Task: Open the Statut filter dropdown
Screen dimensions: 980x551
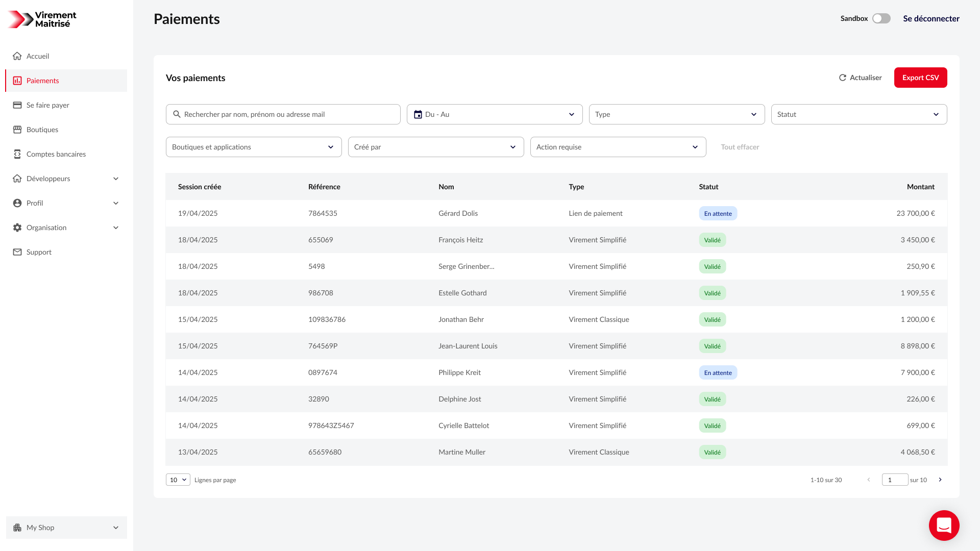Action: click(859, 114)
